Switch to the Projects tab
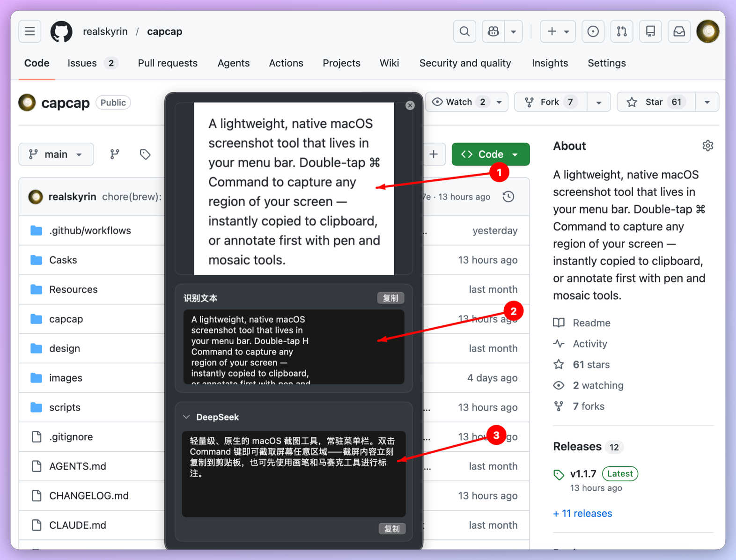 pyautogui.click(x=341, y=63)
